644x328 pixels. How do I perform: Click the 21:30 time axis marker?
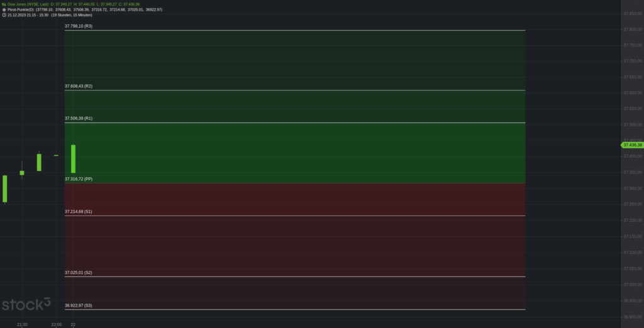(22, 324)
